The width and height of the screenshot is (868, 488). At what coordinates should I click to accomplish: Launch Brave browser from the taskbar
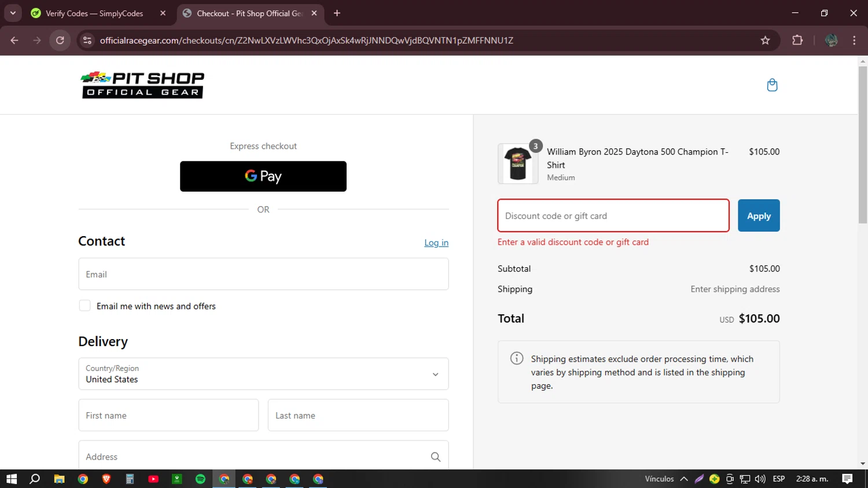click(x=106, y=479)
